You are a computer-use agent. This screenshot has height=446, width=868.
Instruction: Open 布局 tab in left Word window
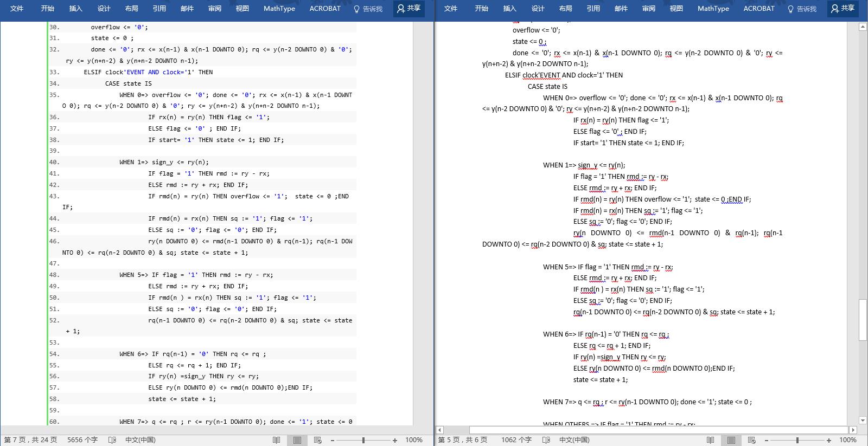click(x=131, y=8)
